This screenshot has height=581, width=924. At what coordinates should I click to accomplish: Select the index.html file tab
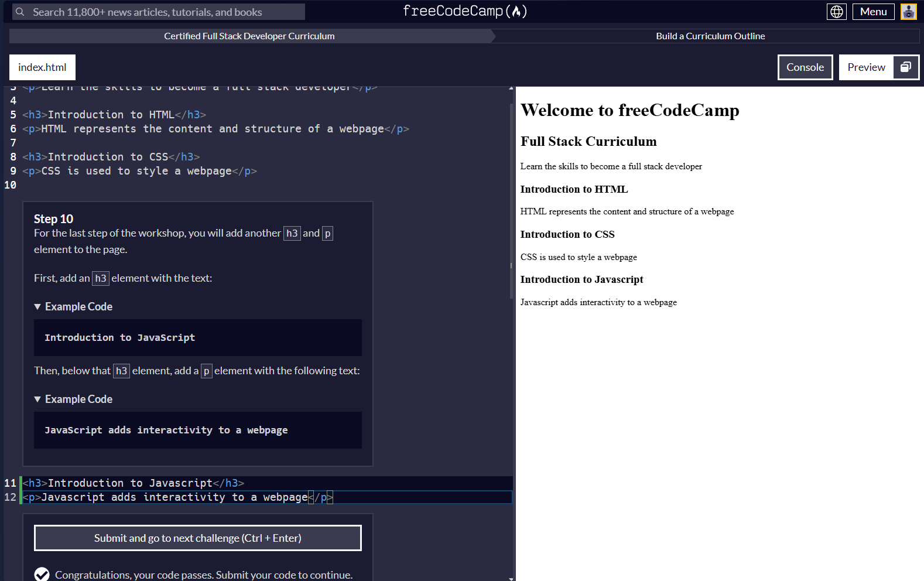click(42, 67)
